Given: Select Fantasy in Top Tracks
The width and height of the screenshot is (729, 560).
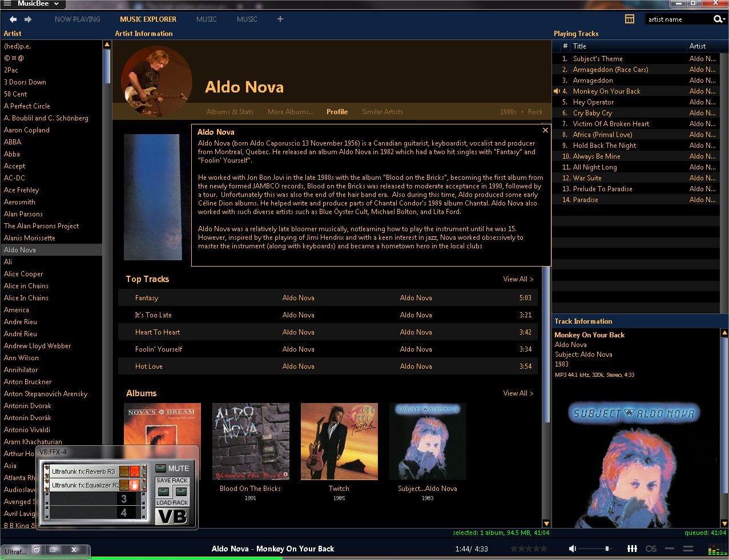Looking at the screenshot, I should (x=328, y=298).
